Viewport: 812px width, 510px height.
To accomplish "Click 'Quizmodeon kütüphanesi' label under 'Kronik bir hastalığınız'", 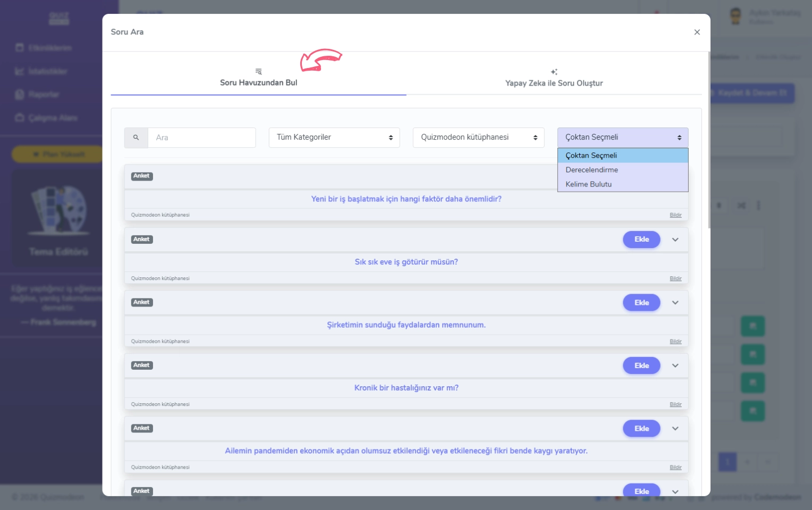I will [160, 404].
